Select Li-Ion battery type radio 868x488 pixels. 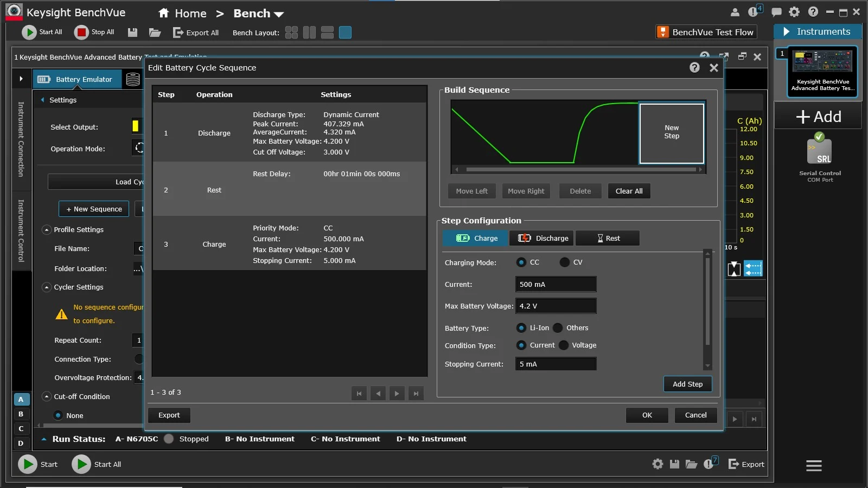(x=521, y=328)
